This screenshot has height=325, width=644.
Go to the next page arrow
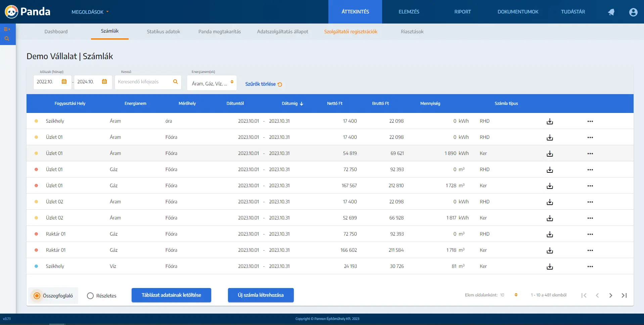click(x=610, y=295)
